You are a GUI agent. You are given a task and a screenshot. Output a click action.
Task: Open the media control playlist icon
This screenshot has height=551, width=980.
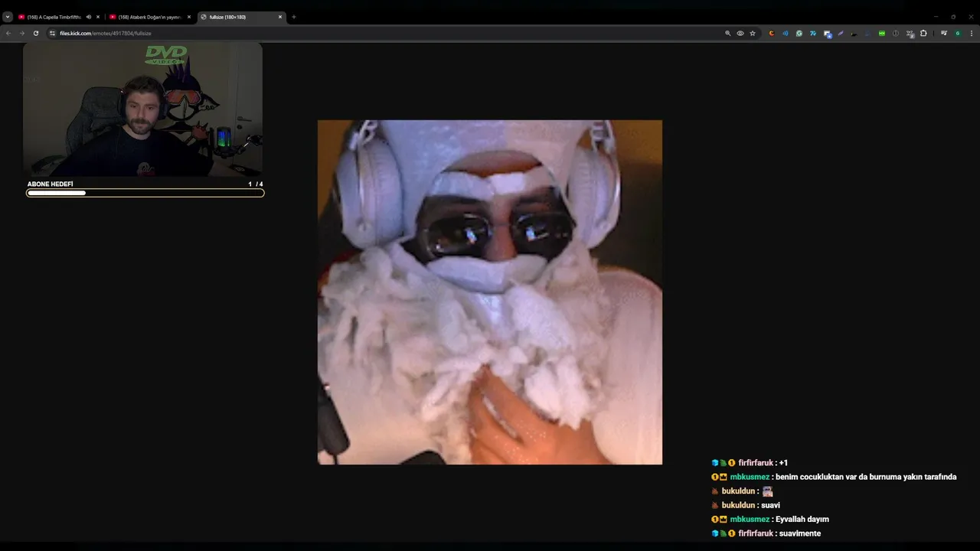pyautogui.click(x=944, y=34)
